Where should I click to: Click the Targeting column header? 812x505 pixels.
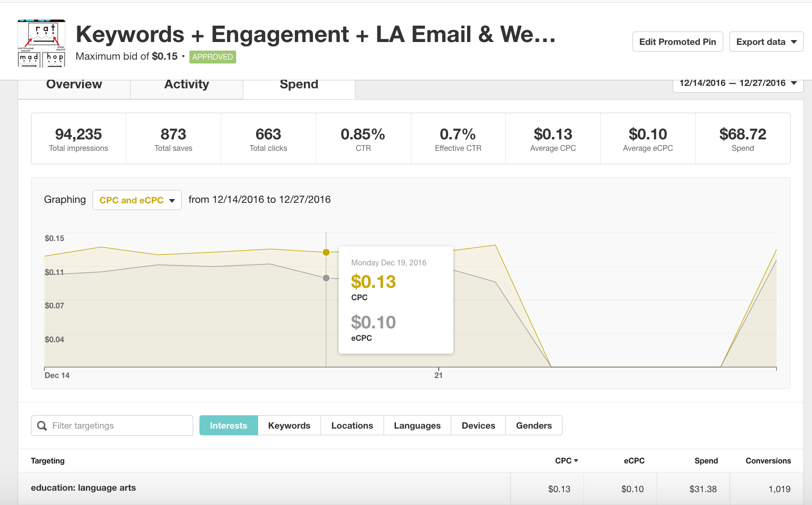tap(48, 461)
